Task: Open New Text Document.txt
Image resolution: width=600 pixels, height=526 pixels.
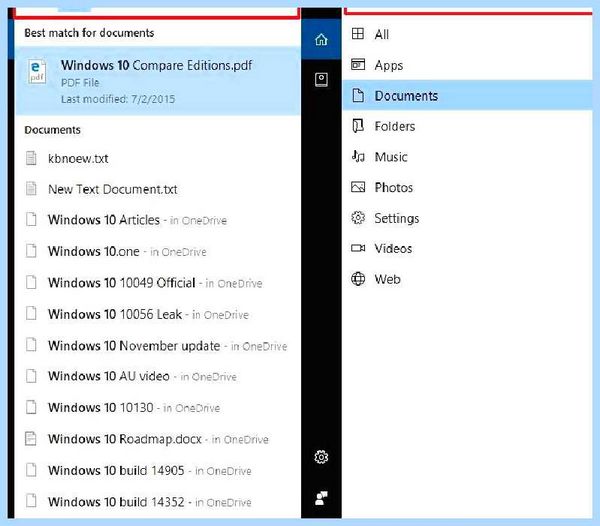Action: coord(158,189)
